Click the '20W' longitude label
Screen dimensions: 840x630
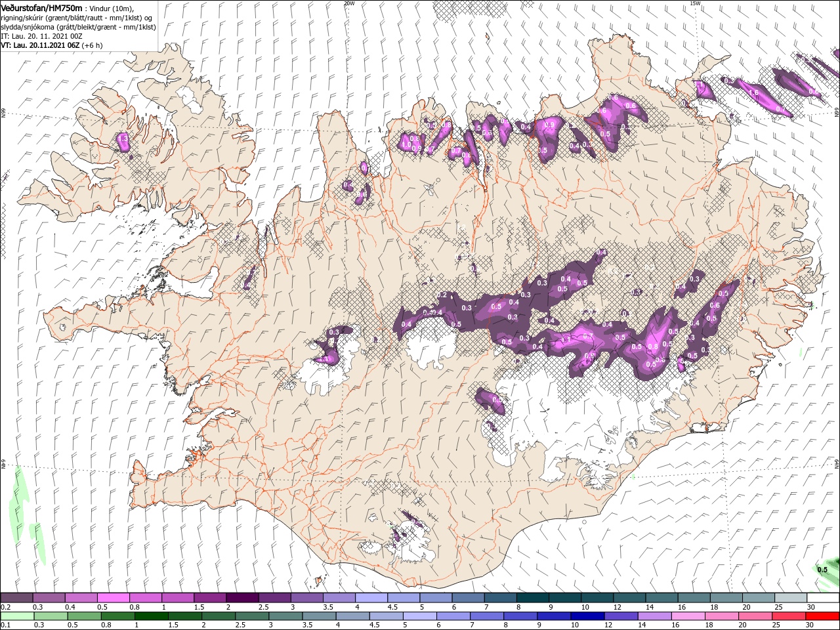(x=349, y=3)
